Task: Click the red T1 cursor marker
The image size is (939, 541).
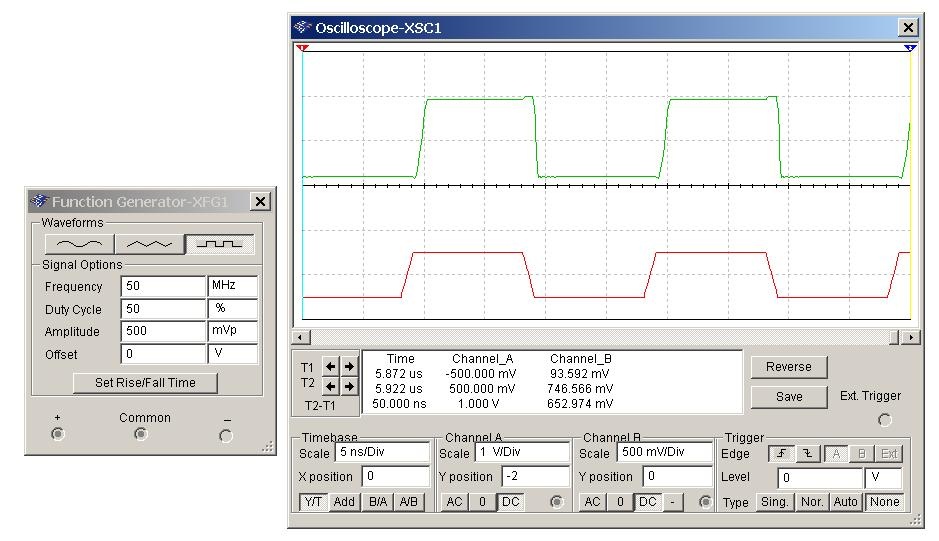Action: pos(303,47)
